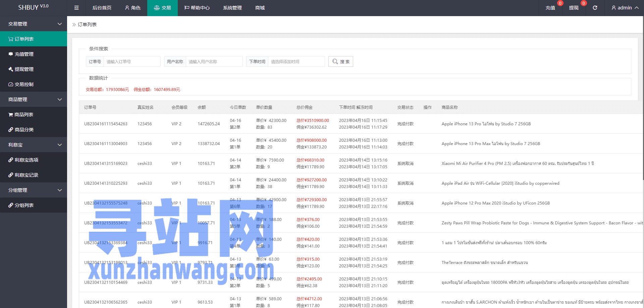This screenshot has height=308, width=644.
Task: Click the breadcrumb double-arrow icon
Action: tap(74, 25)
